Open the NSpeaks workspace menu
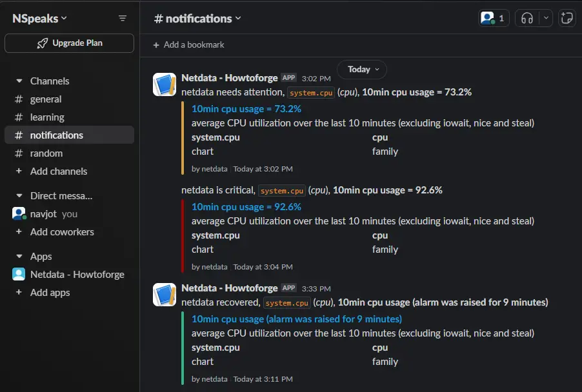This screenshot has width=582, height=392. tap(35, 18)
